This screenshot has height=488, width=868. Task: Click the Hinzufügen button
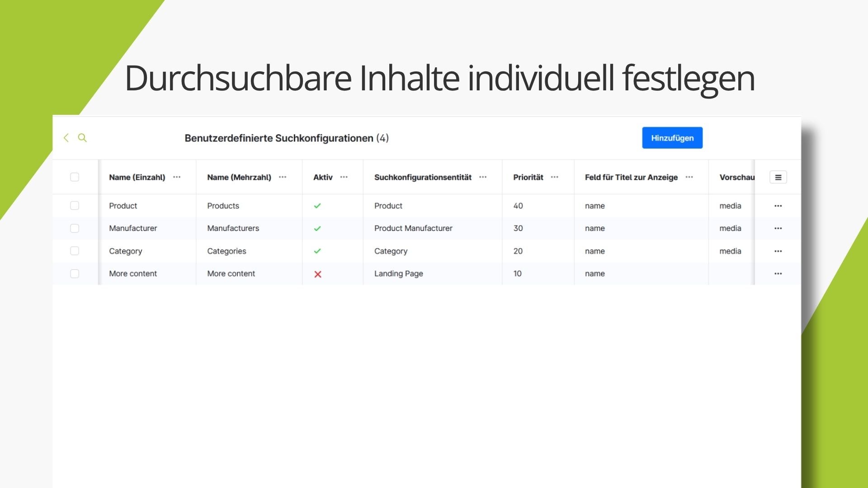point(672,138)
